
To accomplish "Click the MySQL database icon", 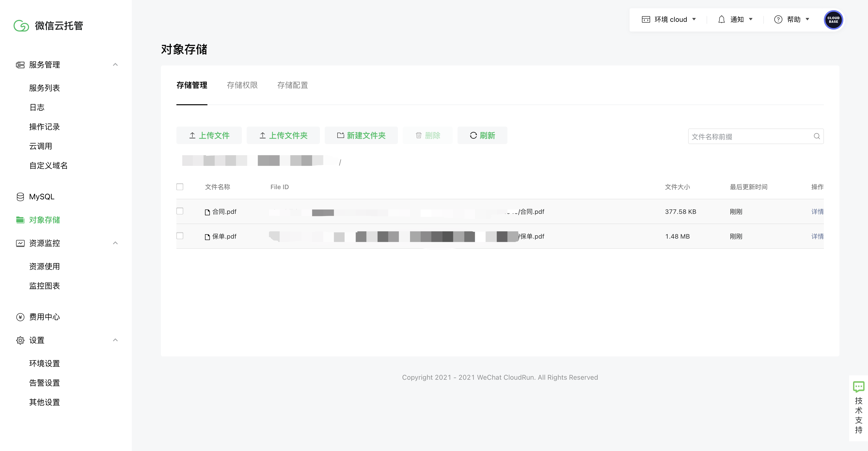I will (x=20, y=197).
